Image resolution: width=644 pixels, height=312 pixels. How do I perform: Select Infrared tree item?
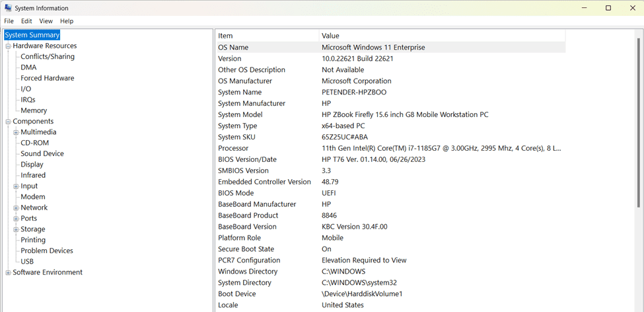33,175
